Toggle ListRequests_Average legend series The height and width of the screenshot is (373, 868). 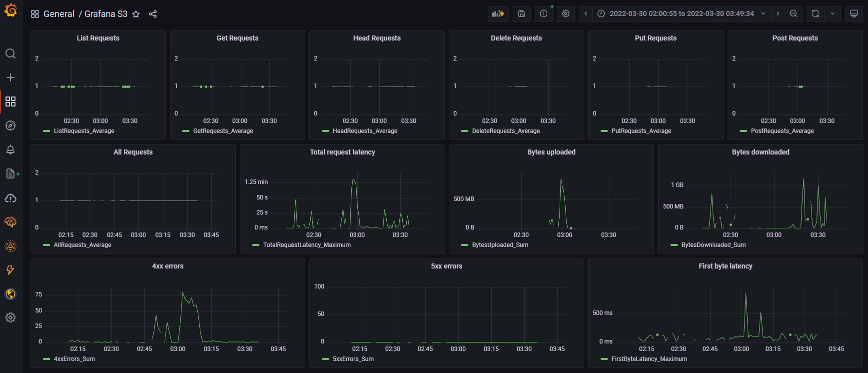84,131
